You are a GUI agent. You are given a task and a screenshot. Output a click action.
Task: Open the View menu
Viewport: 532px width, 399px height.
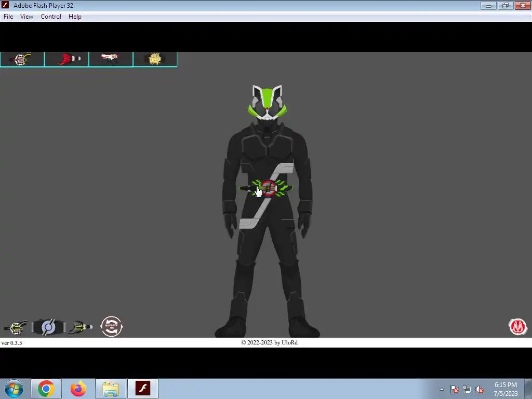[26, 17]
